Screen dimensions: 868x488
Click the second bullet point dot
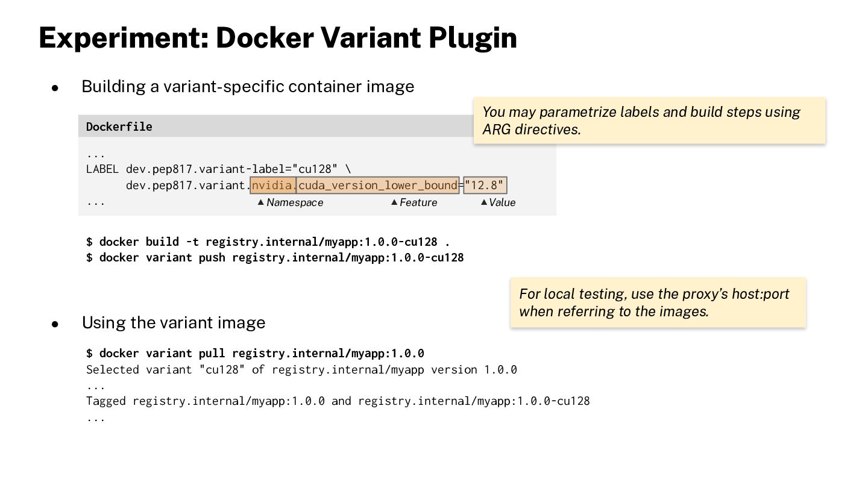pos(55,324)
